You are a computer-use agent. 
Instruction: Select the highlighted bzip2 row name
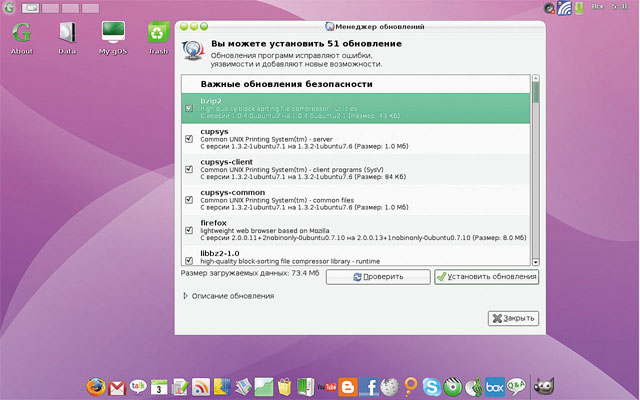pos(211,101)
